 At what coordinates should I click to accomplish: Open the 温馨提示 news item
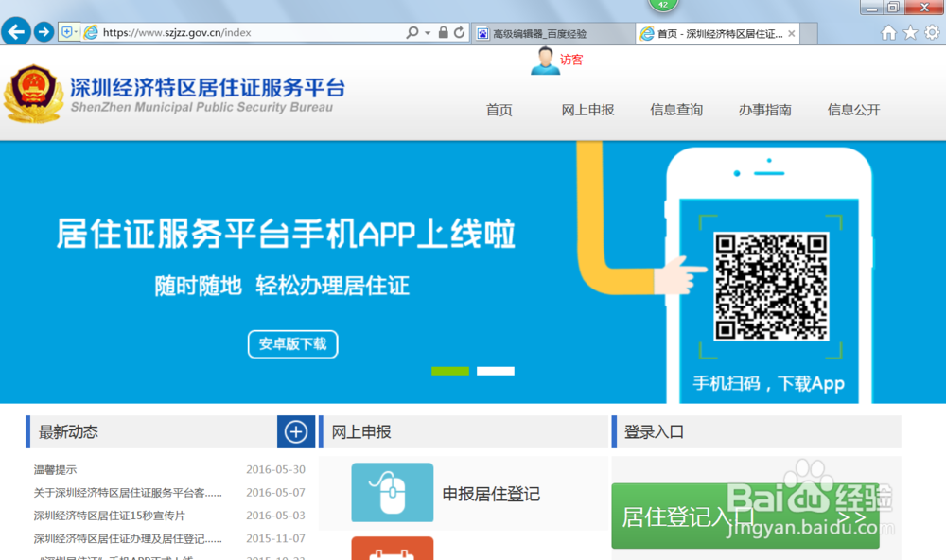pos(55,469)
